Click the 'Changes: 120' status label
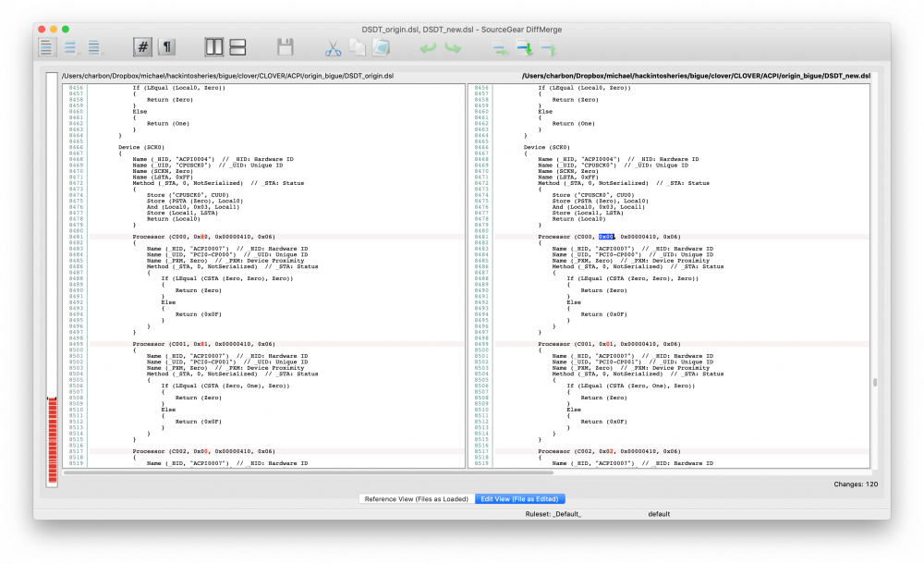This screenshot has width=924, height=564. (x=856, y=484)
